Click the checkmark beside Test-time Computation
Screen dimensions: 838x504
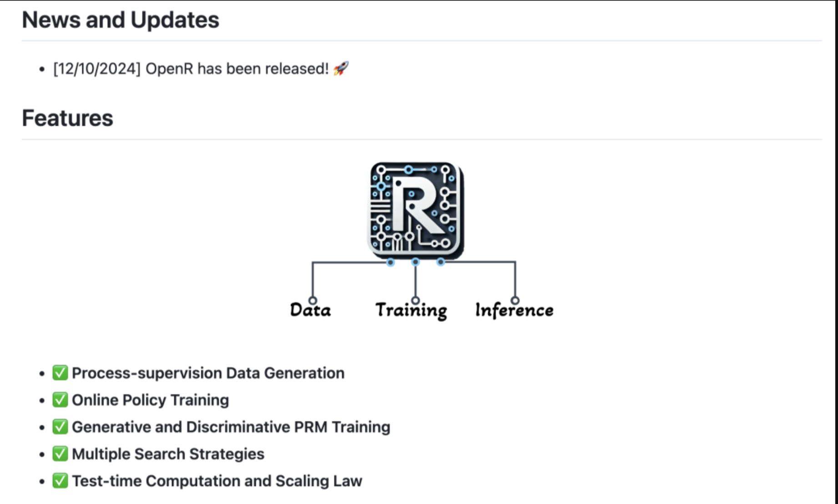click(60, 480)
